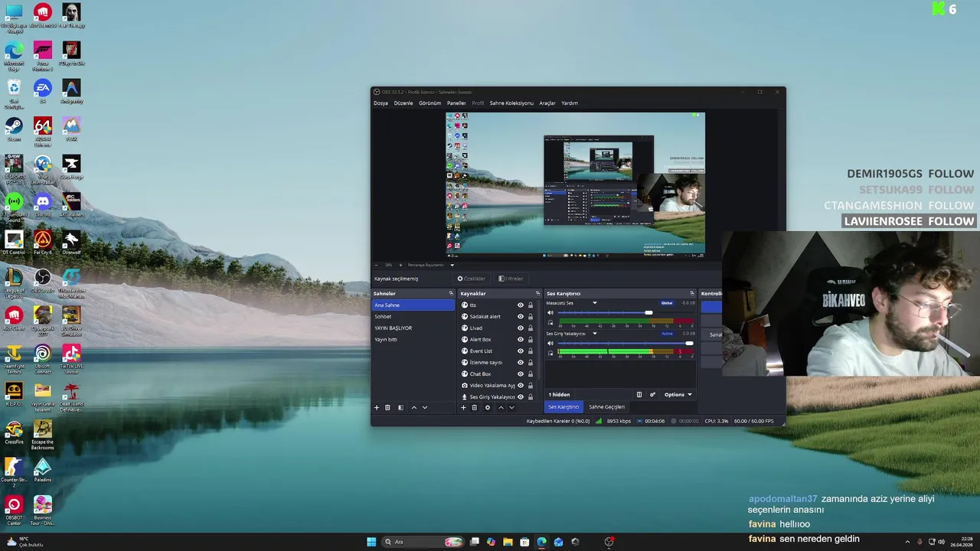980x551 pixels.
Task: Add a new scene with the plus icon in Sahneler
Action: pos(376,407)
